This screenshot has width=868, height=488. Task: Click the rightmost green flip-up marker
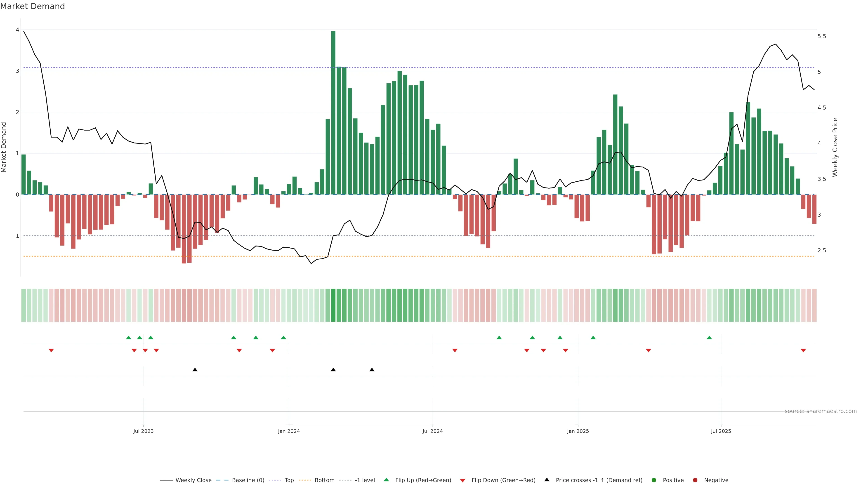click(x=709, y=338)
